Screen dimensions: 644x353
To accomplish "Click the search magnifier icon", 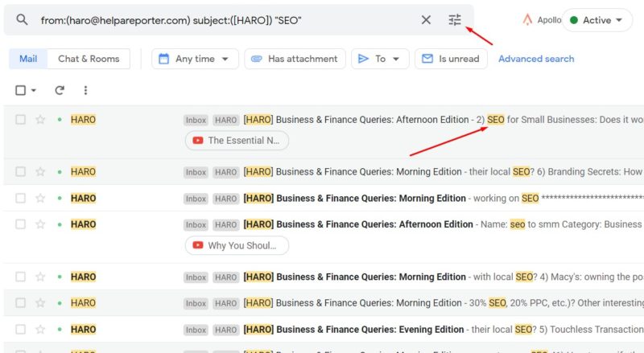I will pos(22,20).
